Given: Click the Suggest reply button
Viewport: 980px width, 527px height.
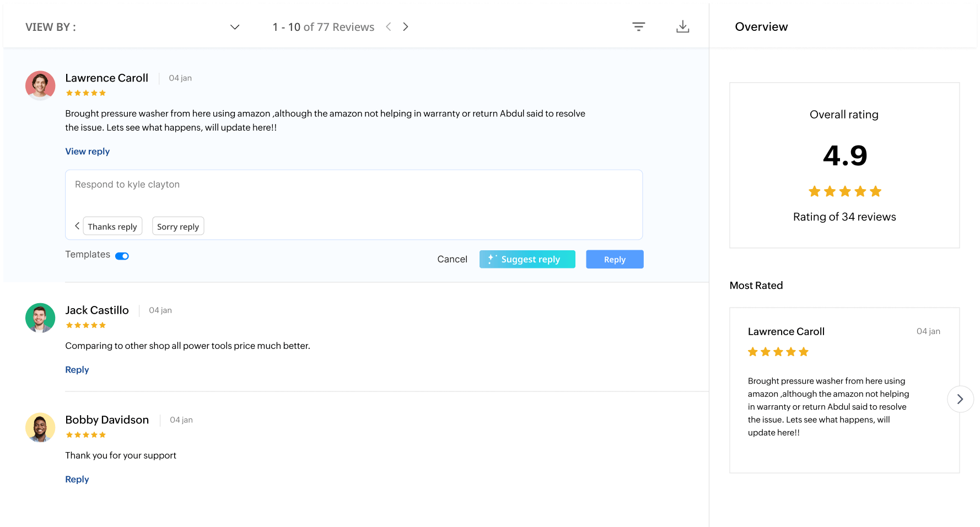Looking at the screenshot, I should 527,259.
